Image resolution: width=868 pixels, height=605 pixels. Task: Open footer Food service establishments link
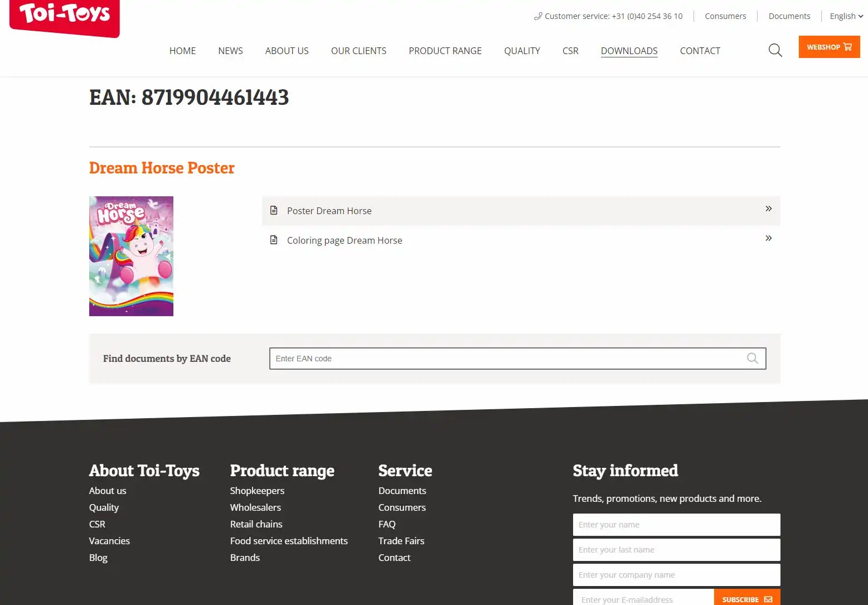(289, 541)
